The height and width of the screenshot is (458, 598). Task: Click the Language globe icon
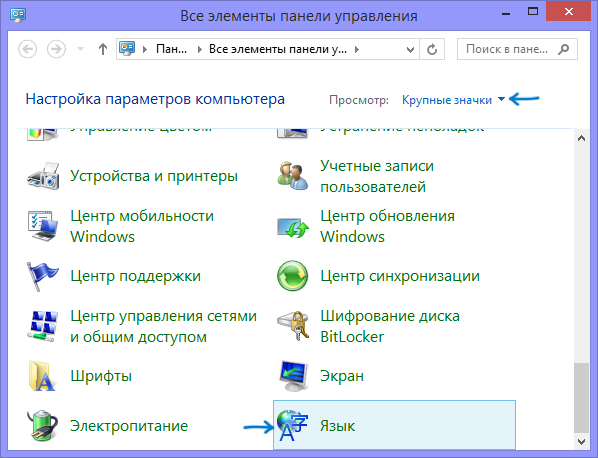coord(293,426)
